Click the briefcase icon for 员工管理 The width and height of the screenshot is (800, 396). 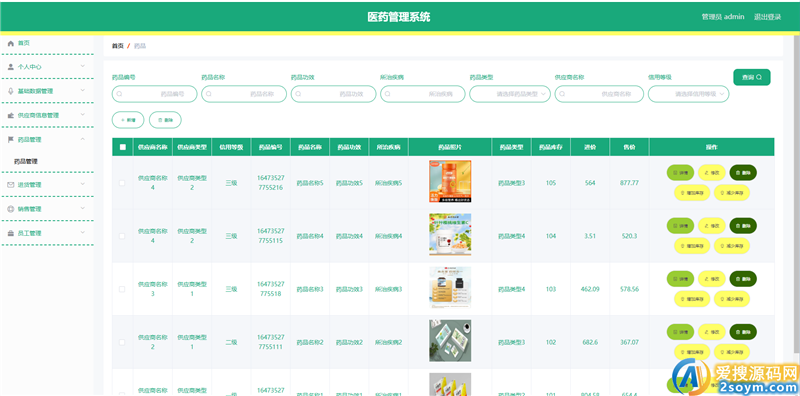pyautogui.click(x=10, y=233)
